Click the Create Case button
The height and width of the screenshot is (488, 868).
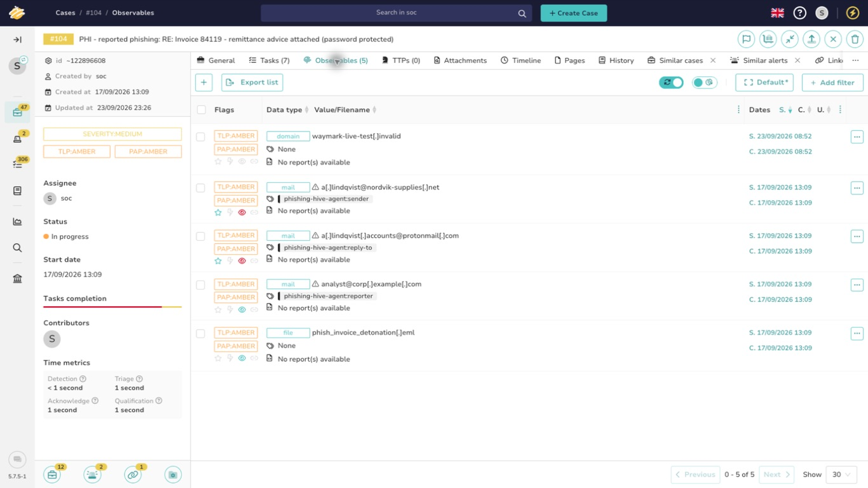[x=574, y=13]
